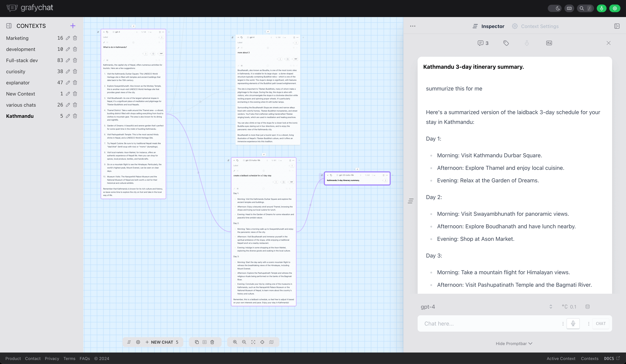Screen dimensions: 626x364
Task: Click the minimap icon in canvas toolbar
Action: coord(271,342)
